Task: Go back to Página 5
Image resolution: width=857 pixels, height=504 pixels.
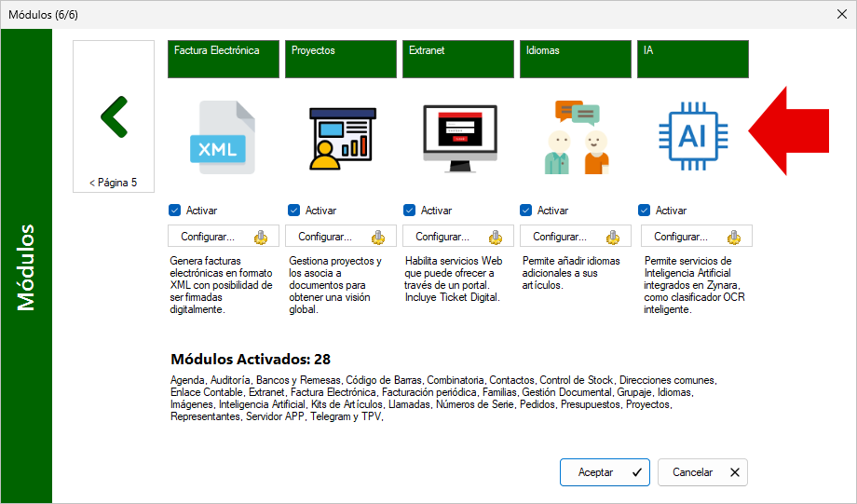Action: (114, 116)
